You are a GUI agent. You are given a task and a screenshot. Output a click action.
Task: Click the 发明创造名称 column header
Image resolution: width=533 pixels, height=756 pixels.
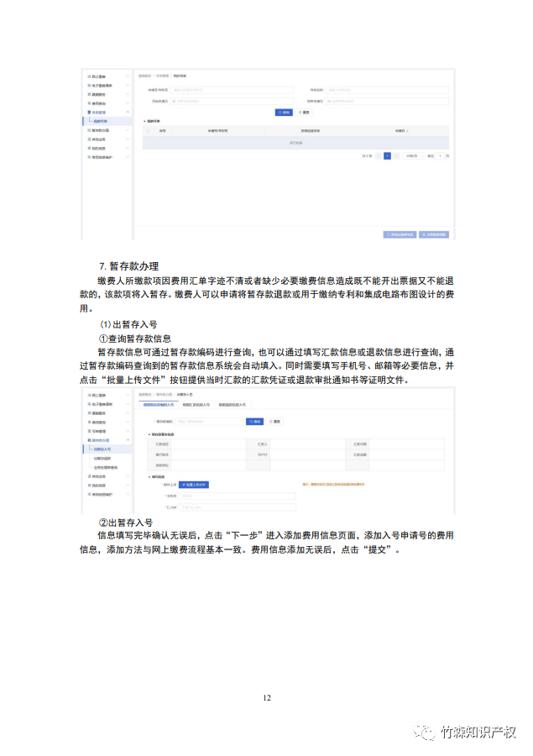tap(311, 131)
